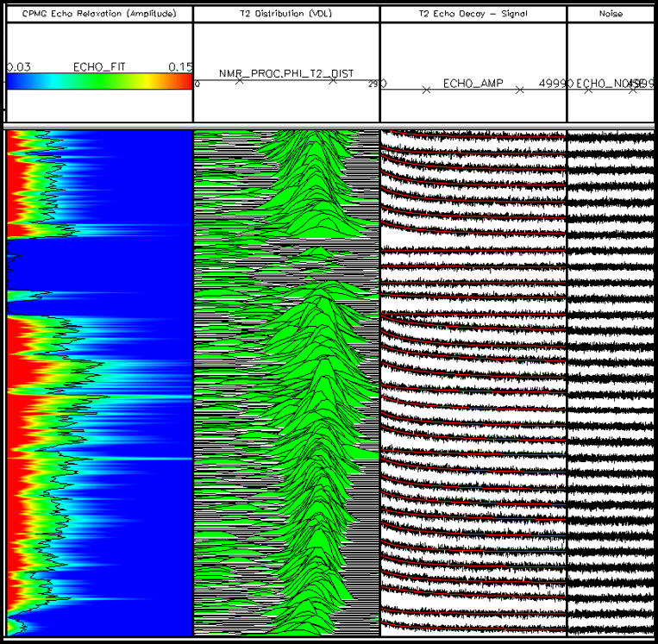Screen dimensions: 658x644
Task: Click inside the CPMG echo relaxation color image track
Action: pyautogui.click(x=99, y=383)
